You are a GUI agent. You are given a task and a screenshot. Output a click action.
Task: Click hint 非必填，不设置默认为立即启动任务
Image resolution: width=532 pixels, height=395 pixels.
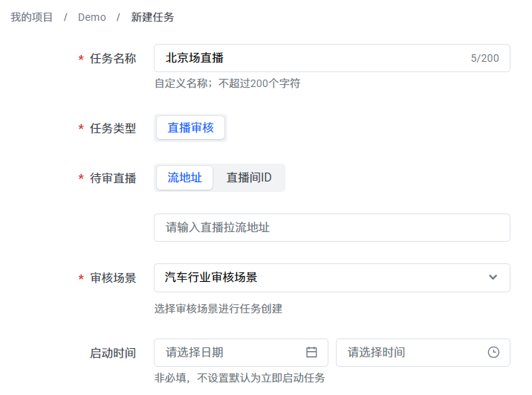239,378
